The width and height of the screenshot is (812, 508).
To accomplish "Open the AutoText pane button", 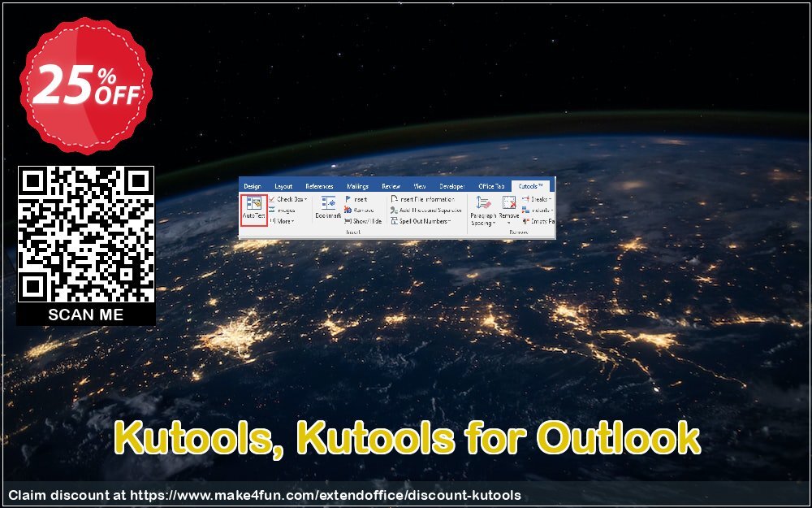I will (253, 210).
